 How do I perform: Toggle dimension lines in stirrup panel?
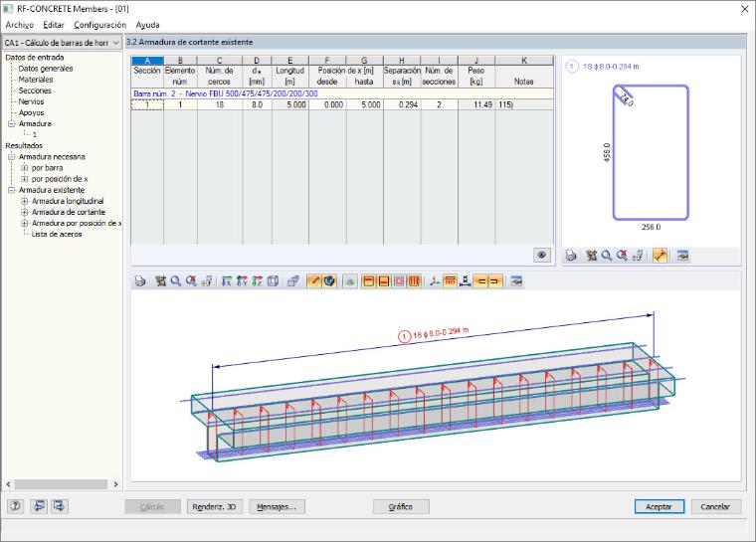660,256
